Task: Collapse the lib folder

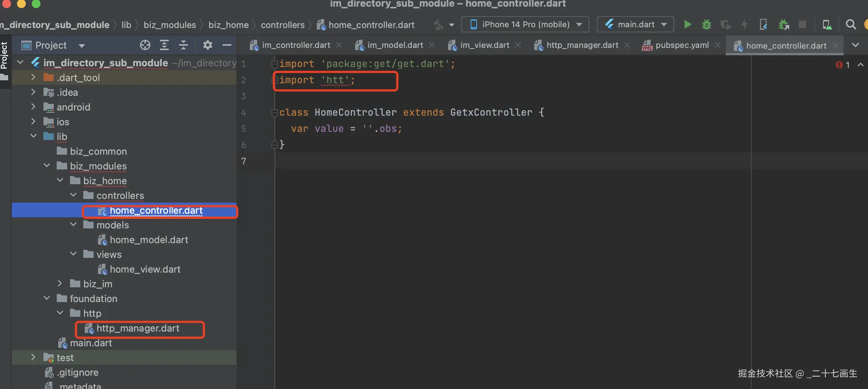Action: pos(33,136)
